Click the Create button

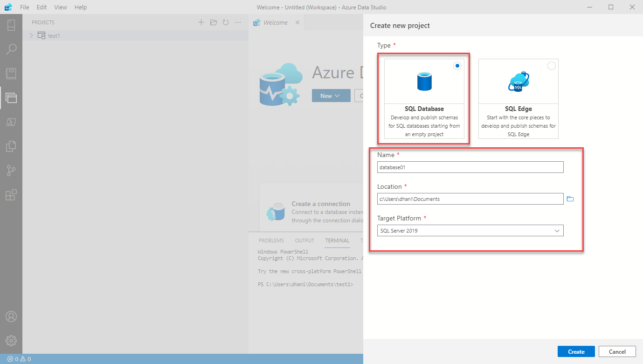coord(576,351)
